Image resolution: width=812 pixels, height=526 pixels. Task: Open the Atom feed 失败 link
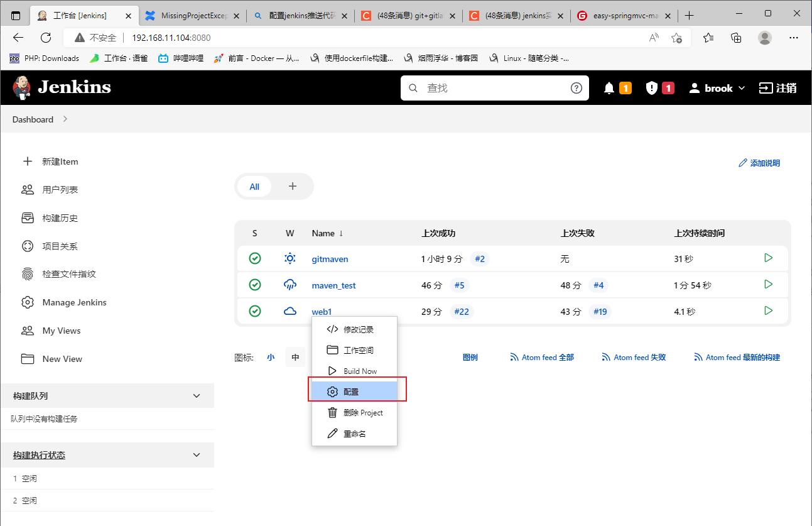point(634,357)
